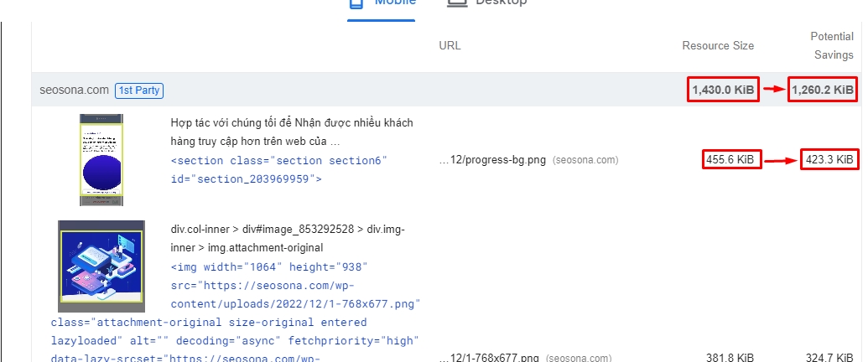Click the 1st Party badge

tap(139, 90)
